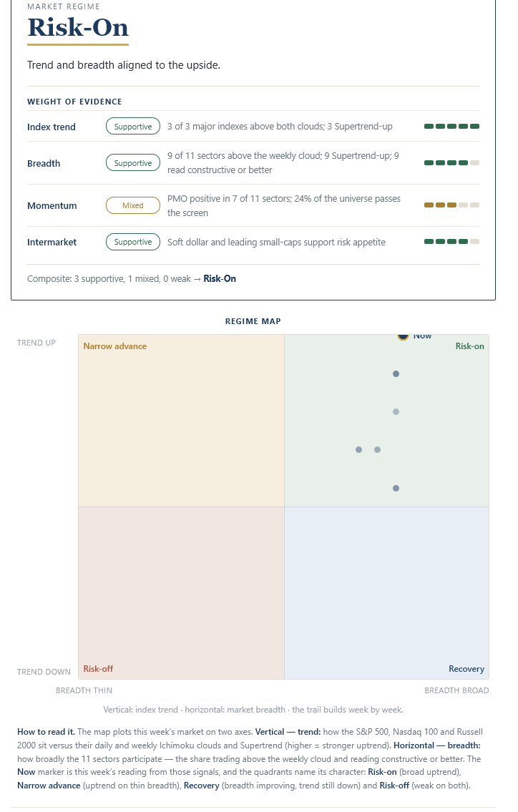This screenshot has height=812, width=518.
Task: Click the lowest trail dot in Risk-on quadrant
Action: point(396,488)
